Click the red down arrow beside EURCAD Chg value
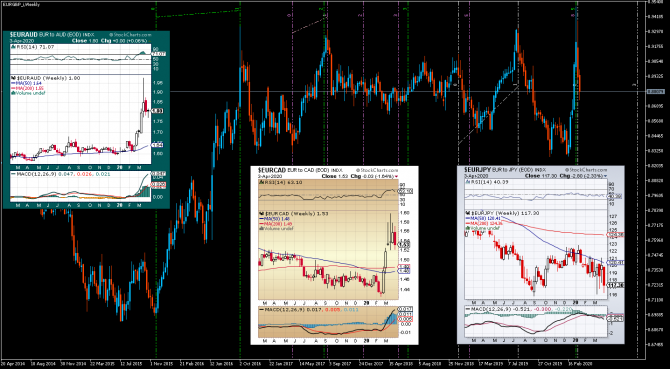The image size is (670, 369). click(397, 176)
